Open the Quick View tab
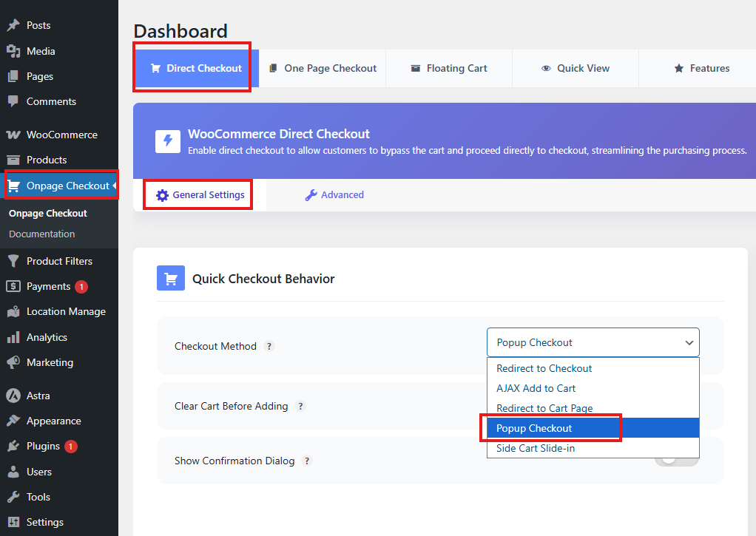 pyautogui.click(x=576, y=69)
